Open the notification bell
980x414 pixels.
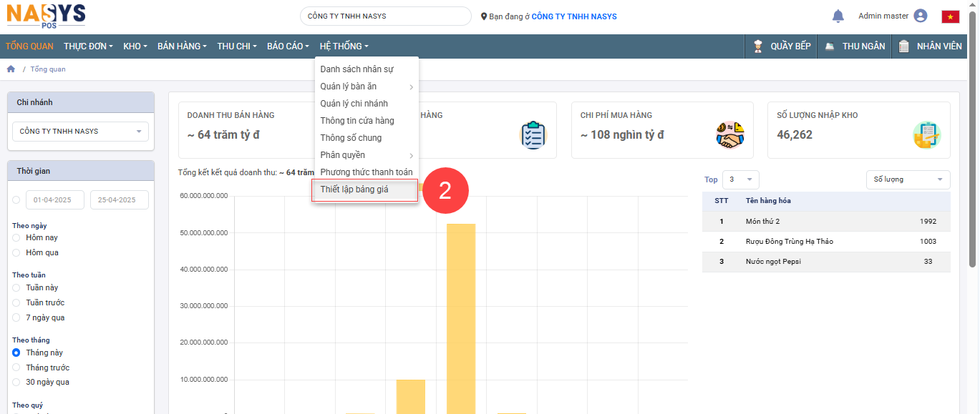(838, 16)
